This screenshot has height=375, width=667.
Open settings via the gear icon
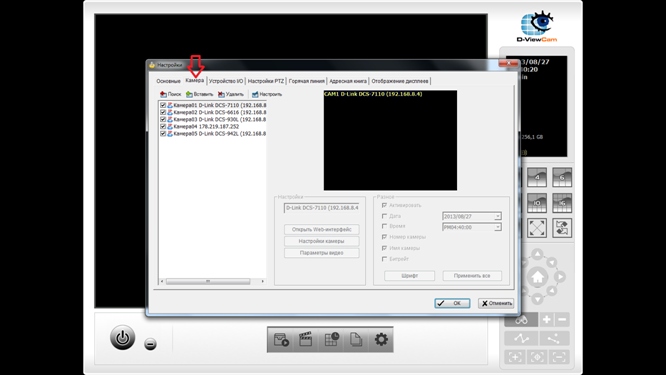coord(381,339)
